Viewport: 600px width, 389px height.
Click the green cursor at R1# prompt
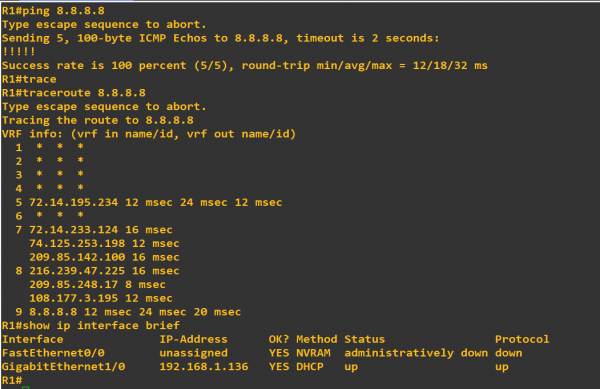pyautogui.click(x=26, y=387)
